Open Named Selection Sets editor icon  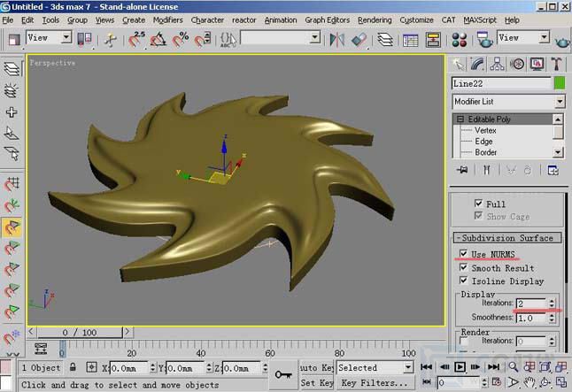tap(228, 40)
